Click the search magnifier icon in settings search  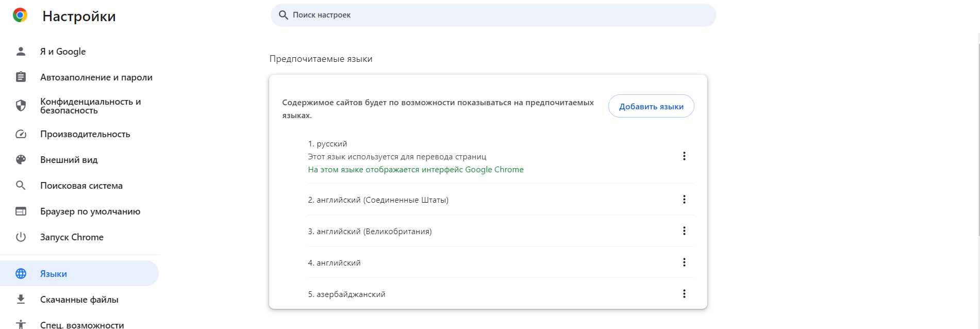coord(283,15)
